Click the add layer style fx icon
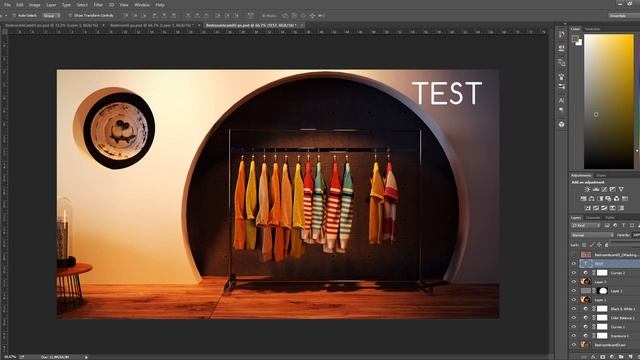 pos(593,357)
